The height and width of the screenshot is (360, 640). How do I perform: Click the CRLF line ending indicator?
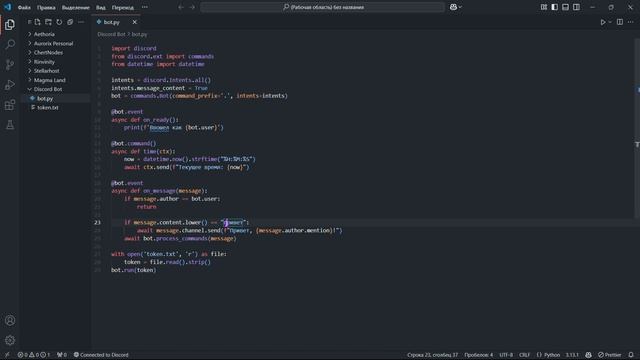pos(524,355)
